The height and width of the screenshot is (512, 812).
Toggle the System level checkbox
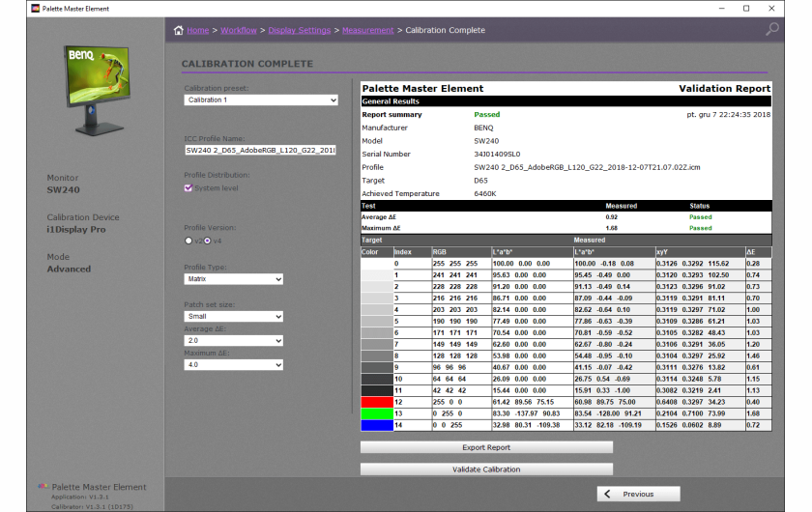[x=188, y=188]
